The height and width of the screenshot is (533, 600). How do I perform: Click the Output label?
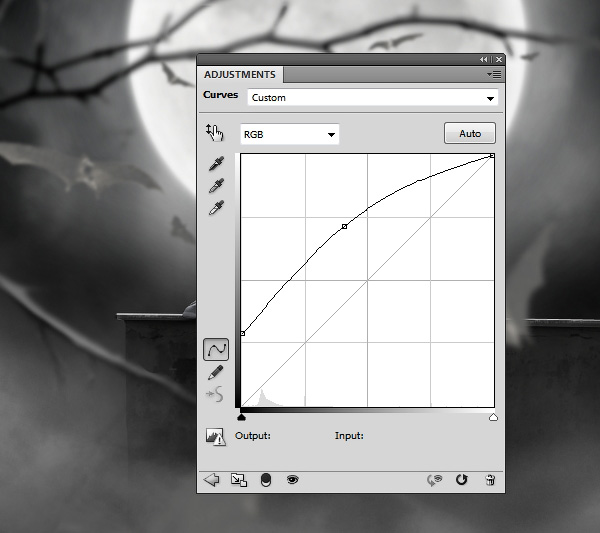coord(253,436)
